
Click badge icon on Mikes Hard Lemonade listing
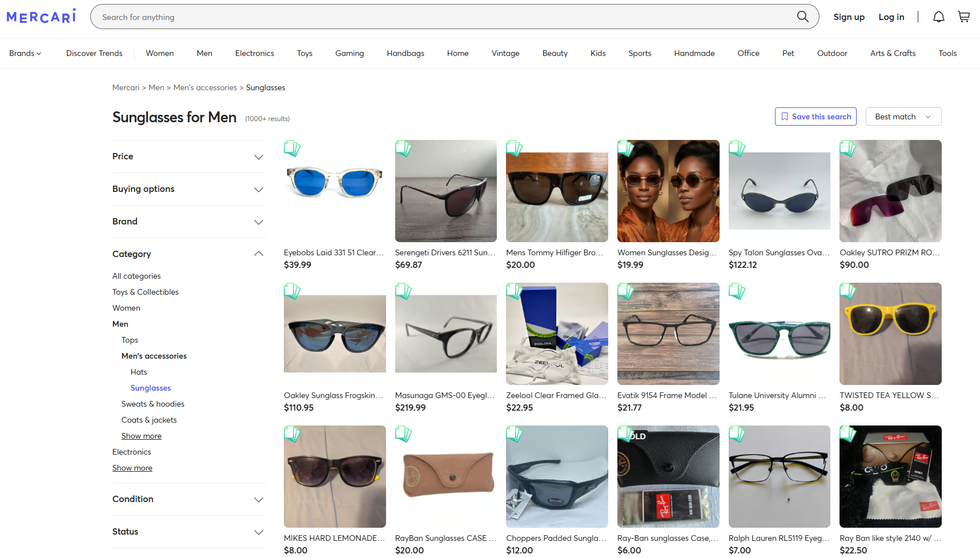pos(292,434)
